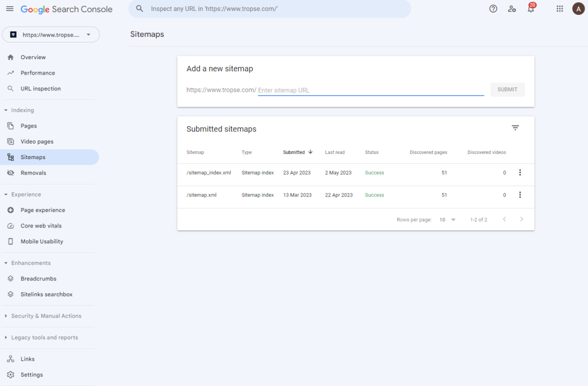Viewport: 588px width, 386px height.
Task: Open notifications bell with 20 badge
Action: (531, 8)
